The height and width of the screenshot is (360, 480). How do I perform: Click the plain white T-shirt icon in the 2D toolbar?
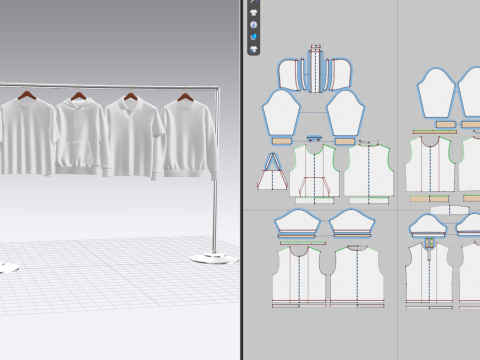click(254, 13)
